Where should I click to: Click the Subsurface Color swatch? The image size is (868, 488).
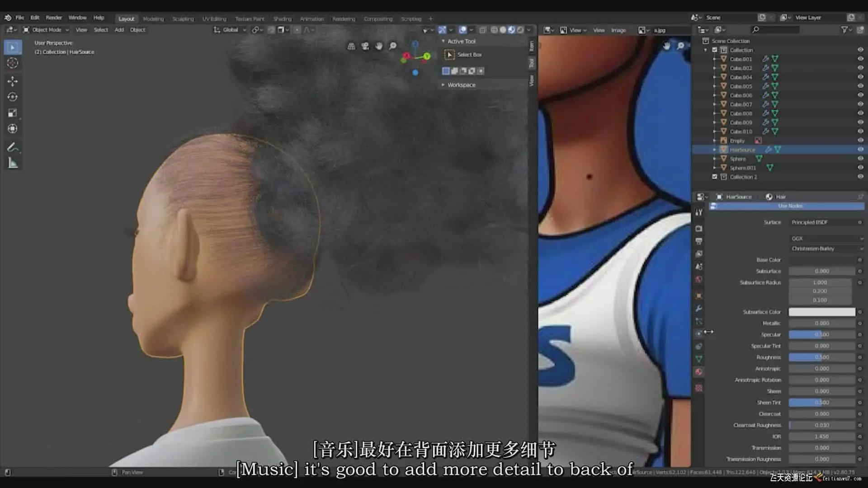[821, 312]
